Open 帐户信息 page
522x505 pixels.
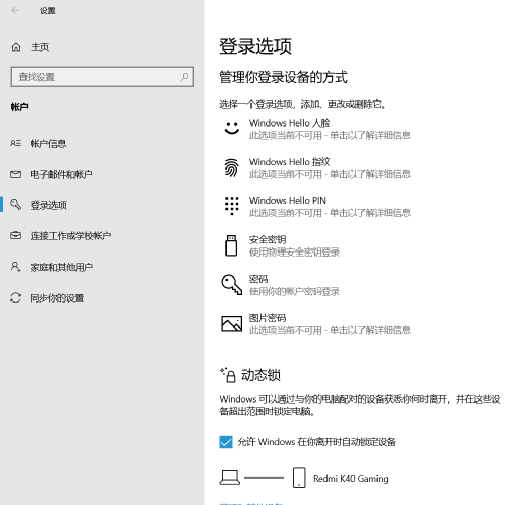48,144
